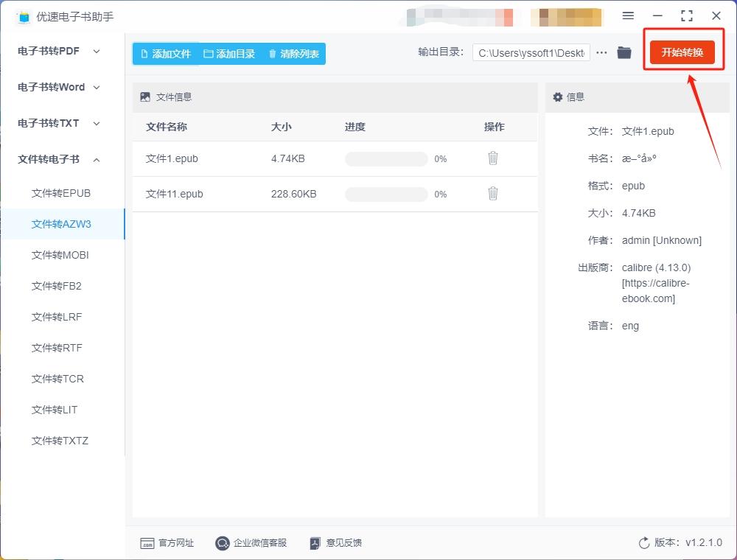This screenshot has height=560, width=737.
Task: Click the 添加文件 add-file icon
Action: (143, 53)
